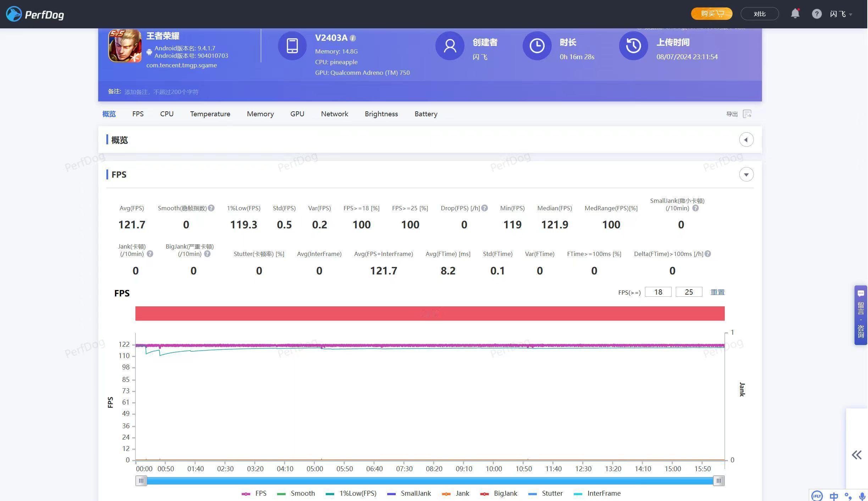Viewport: 868px width, 501px height.
Task: Toggle FPS series in chart legend
Action: pos(254,494)
